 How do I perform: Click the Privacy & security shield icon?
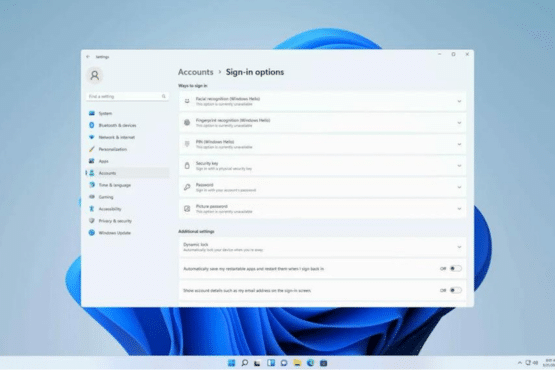pos(92,221)
